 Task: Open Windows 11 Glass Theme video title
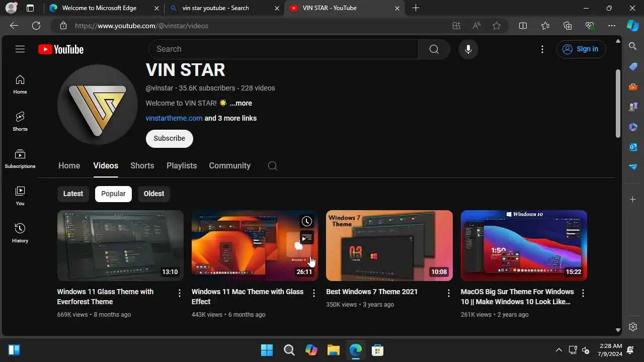tap(105, 297)
